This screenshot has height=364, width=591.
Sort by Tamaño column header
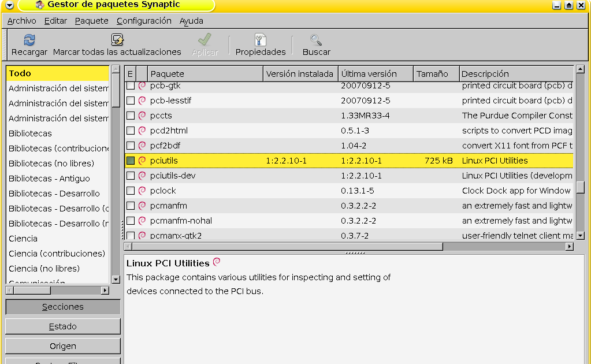click(x=437, y=74)
